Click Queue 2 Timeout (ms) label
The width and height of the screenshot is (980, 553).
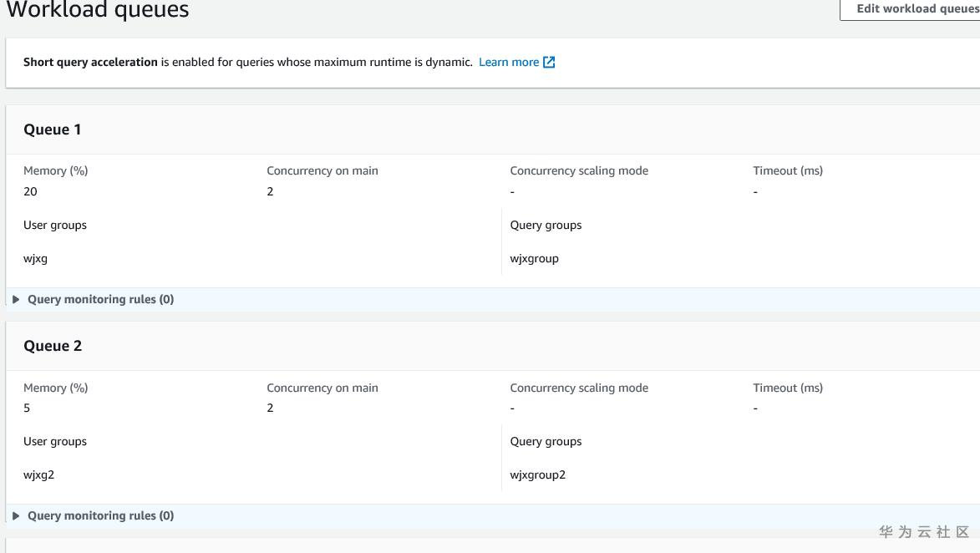click(787, 388)
